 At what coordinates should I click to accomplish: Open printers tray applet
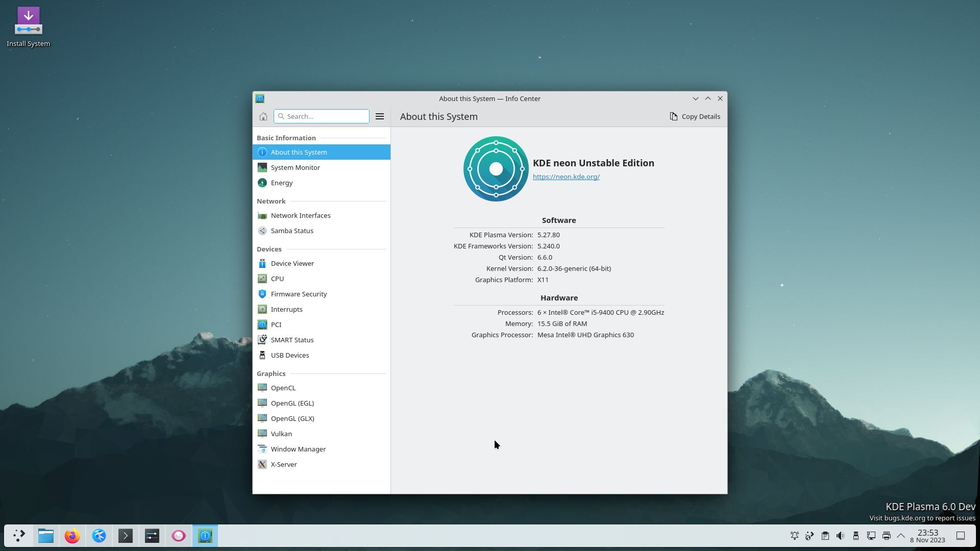(887, 536)
